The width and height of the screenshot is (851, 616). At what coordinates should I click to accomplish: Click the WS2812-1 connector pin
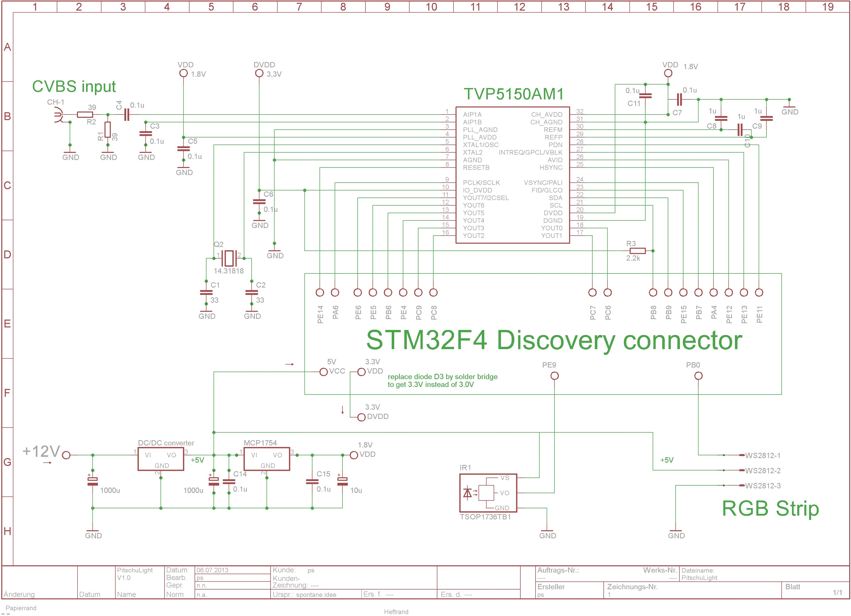click(x=741, y=455)
